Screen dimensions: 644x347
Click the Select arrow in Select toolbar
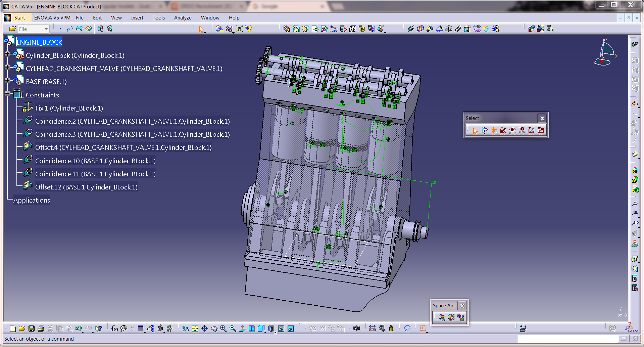pyautogui.click(x=475, y=130)
